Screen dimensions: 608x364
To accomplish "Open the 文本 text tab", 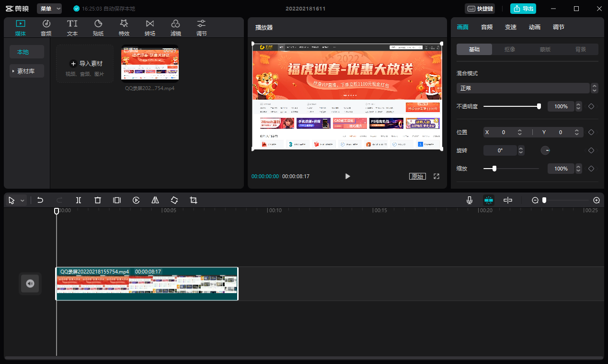I will point(72,28).
